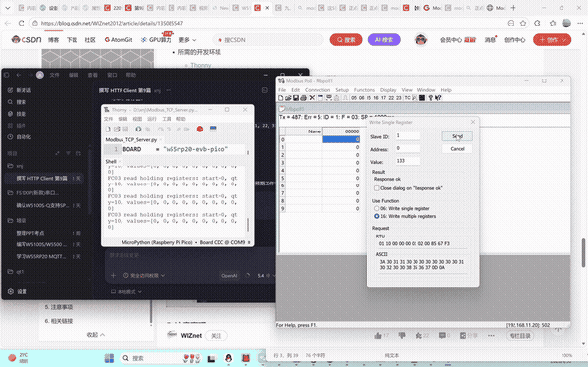Click the Value input field showing 133

(408, 161)
